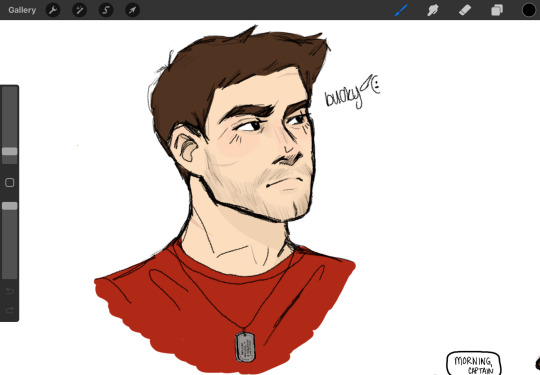Screen dimensions: 540x375
Task: Tap the Redo arrow in sidebar
Action: [x=10, y=310]
